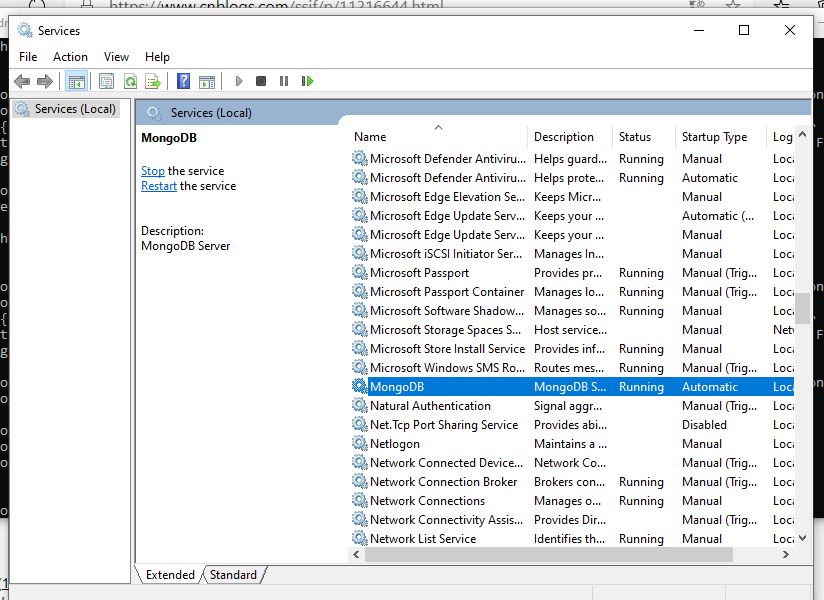Screen dimensions: 824x600
Task: Close the Services window
Action: 789,30
